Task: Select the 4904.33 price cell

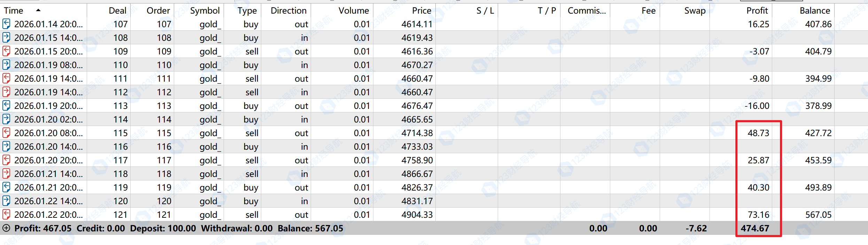Action: click(x=417, y=215)
